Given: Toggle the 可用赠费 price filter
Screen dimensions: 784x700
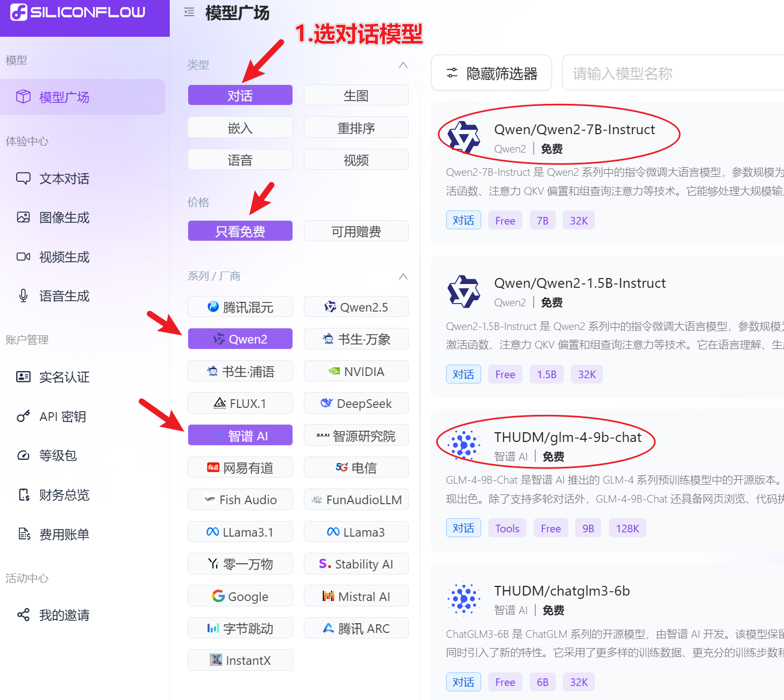Looking at the screenshot, I should point(356,231).
